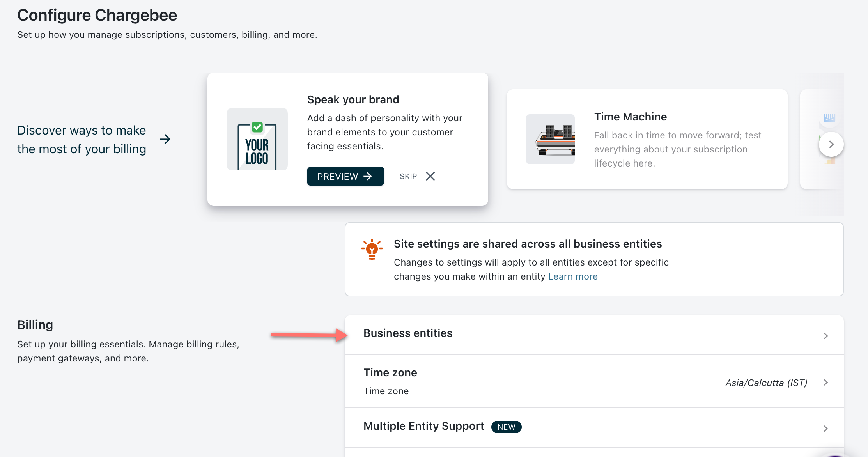868x457 pixels.
Task: Click the SKIP label on brand card
Action: click(x=408, y=176)
